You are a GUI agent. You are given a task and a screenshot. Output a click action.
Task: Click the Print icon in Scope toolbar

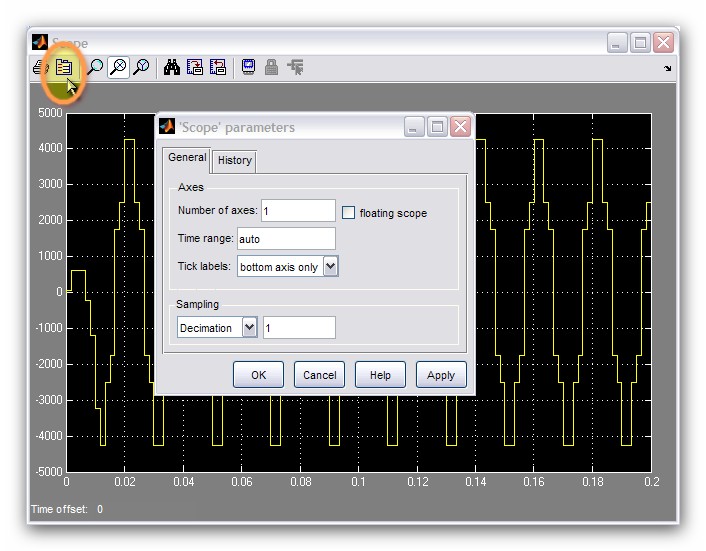(x=39, y=68)
